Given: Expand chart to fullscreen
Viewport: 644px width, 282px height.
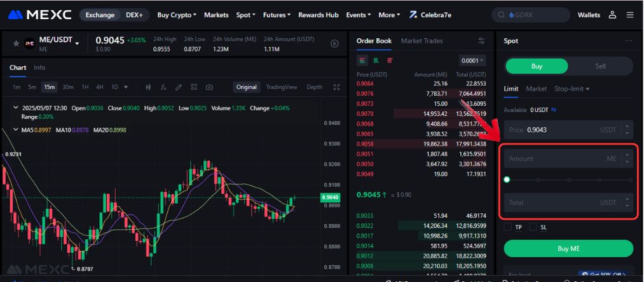Looking at the screenshot, I should click(x=337, y=87).
